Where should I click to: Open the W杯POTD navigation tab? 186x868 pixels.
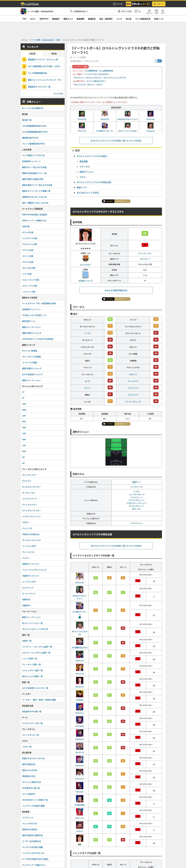pos(44,19)
